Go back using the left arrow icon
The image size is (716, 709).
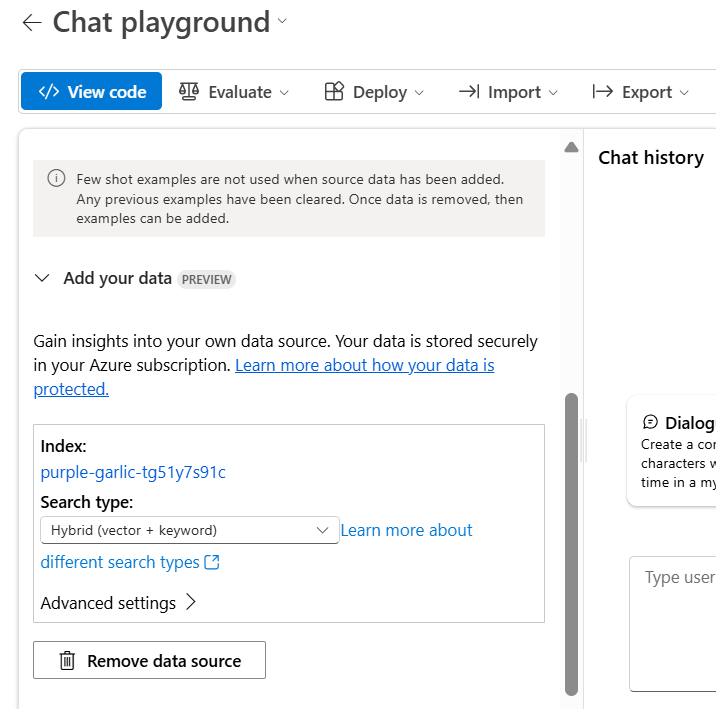(32, 22)
